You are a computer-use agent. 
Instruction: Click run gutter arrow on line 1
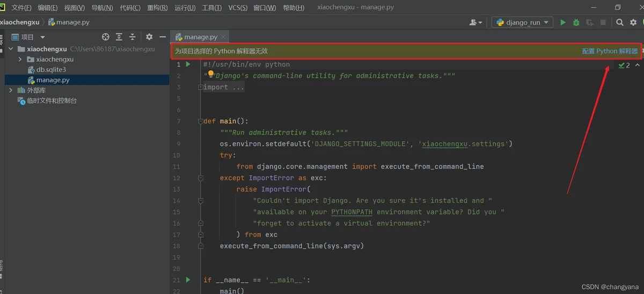pos(188,64)
